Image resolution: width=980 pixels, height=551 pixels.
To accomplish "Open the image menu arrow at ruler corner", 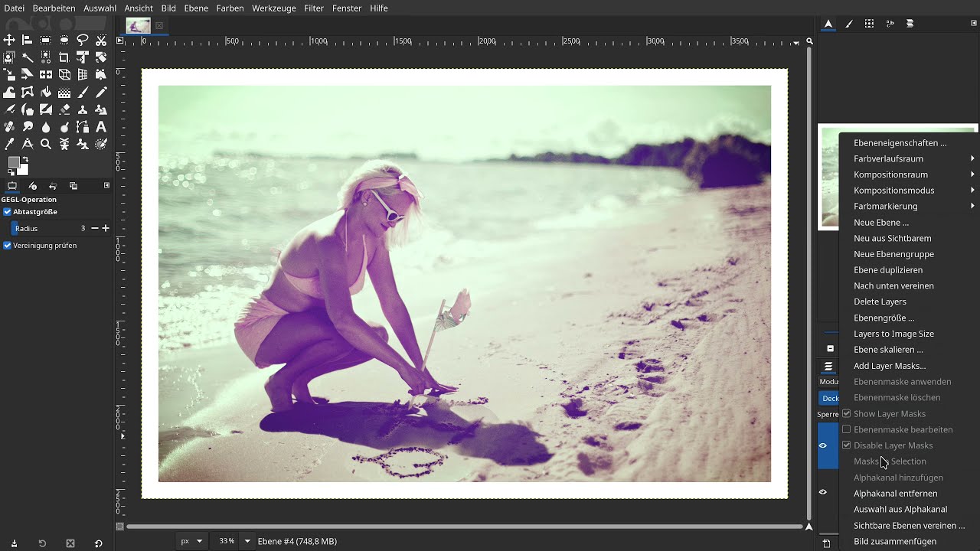I will pos(119,41).
